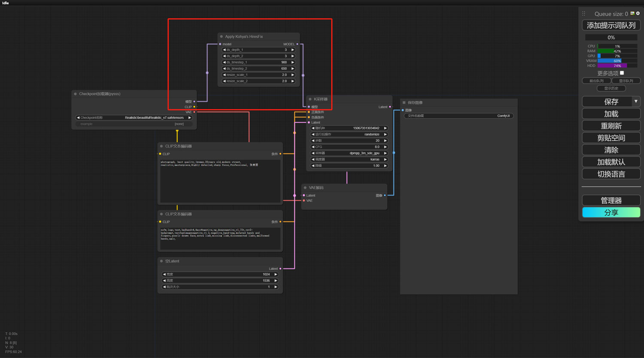Image resolution: width=644 pixels, height=358 pixels.
Task: Click 条件 output port on upper CLIP文本编码器
Action: (x=280, y=154)
